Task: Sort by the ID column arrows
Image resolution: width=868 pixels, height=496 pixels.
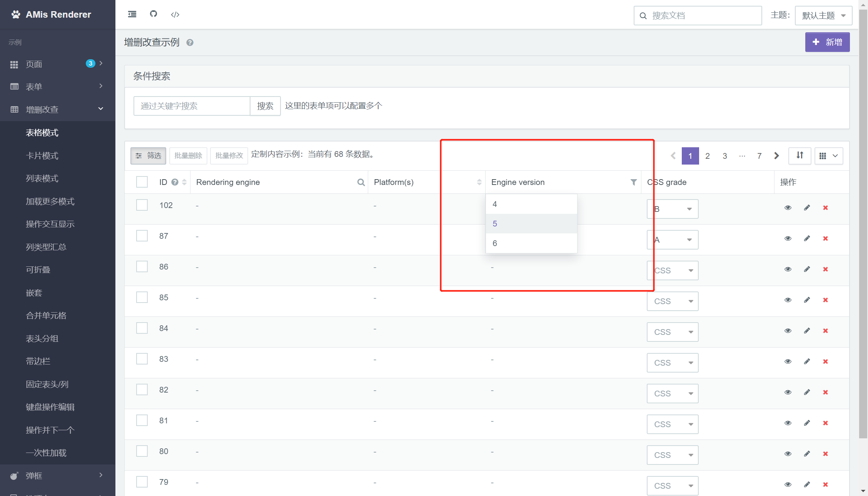Action: click(x=184, y=182)
